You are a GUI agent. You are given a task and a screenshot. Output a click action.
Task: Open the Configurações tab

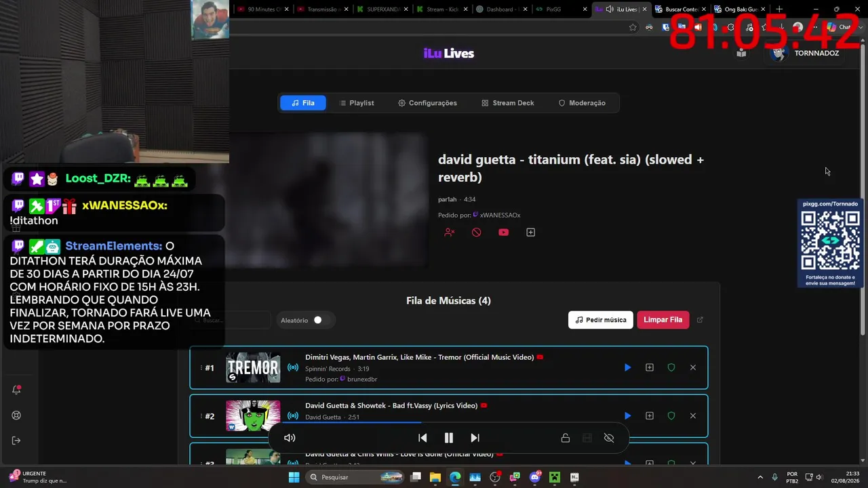pyautogui.click(x=427, y=103)
